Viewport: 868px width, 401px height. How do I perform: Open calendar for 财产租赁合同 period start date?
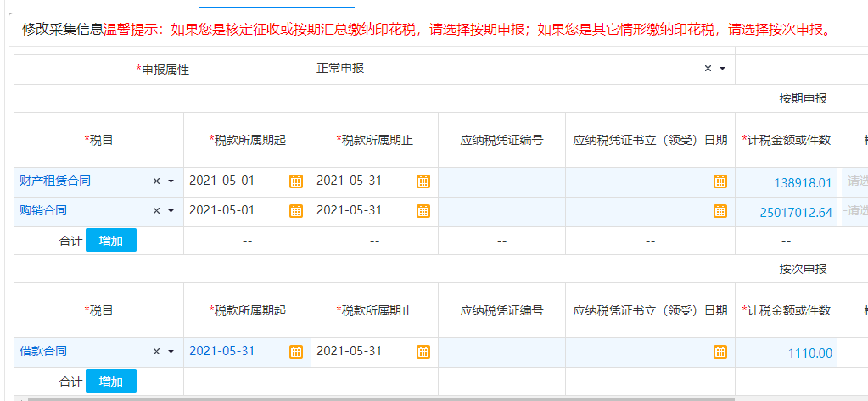point(296,181)
